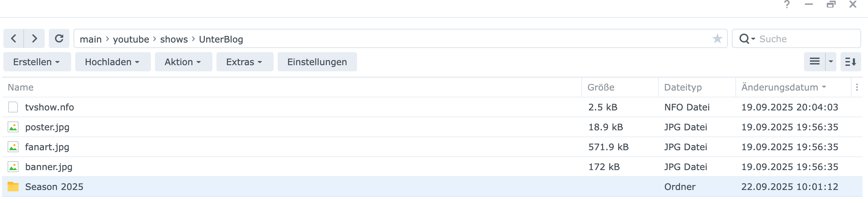The height and width of the screenshot is (203, 868).
Task: Open the help question mark
Action: 787,5
